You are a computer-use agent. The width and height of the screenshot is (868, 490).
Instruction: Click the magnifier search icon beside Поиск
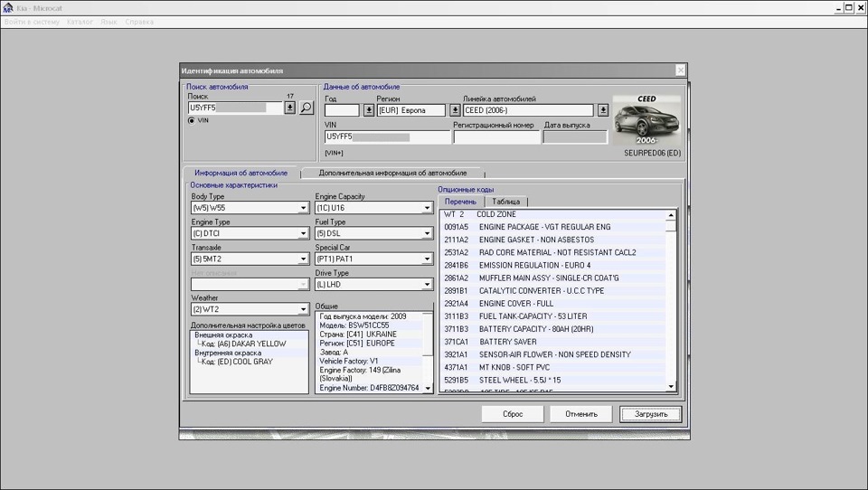coord(307,108)
